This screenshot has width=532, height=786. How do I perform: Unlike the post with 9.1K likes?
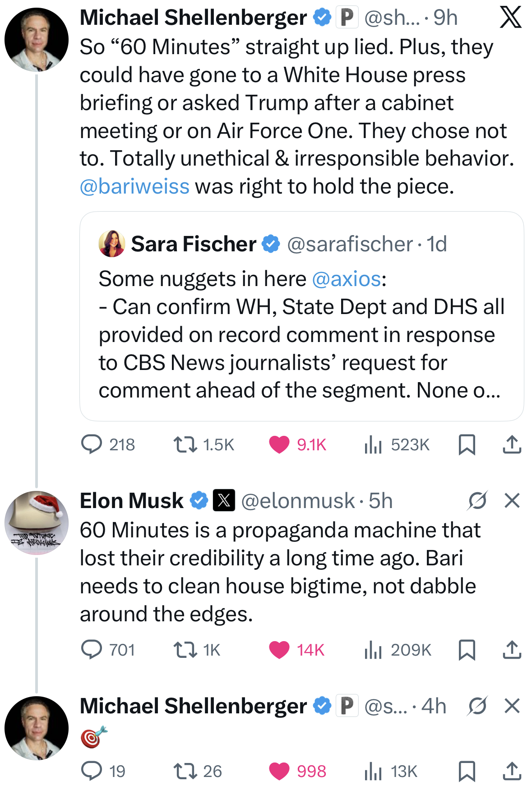[279, 444]
